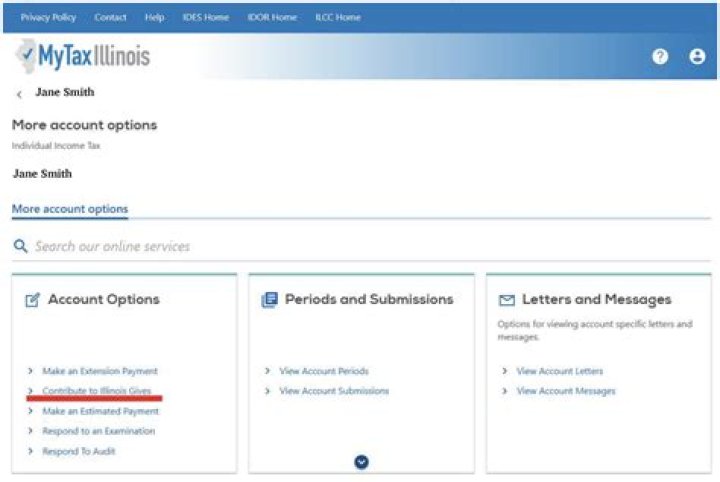Click the Account Options edit icon
The width and height of the screenshot is (720, 482).
(x=33, y=300)
